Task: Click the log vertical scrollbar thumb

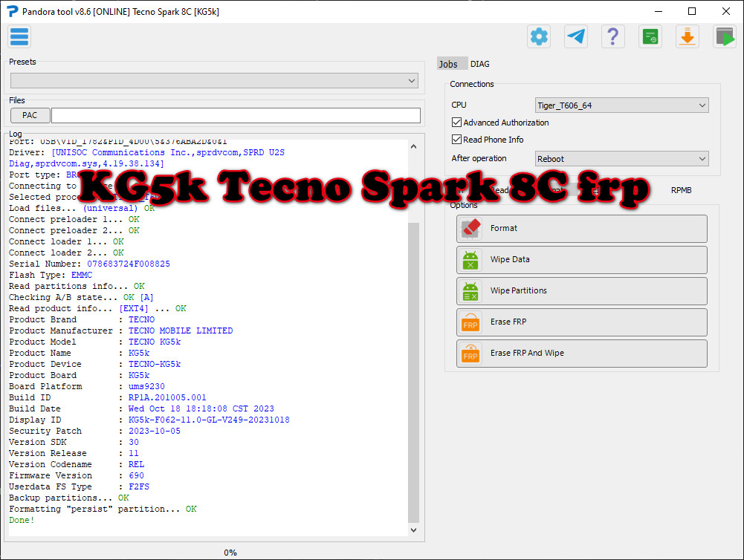Action: pyautogui.click(x=414, y=372)
